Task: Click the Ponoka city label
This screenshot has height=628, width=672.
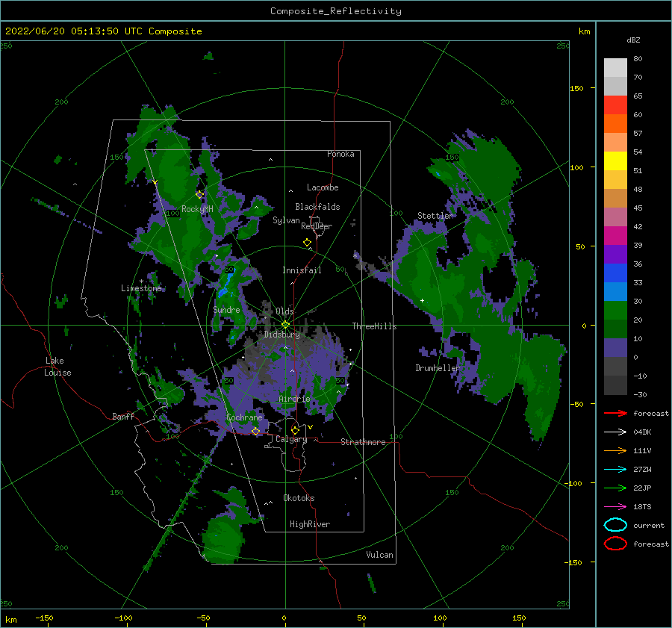Action: pos(340,154)
